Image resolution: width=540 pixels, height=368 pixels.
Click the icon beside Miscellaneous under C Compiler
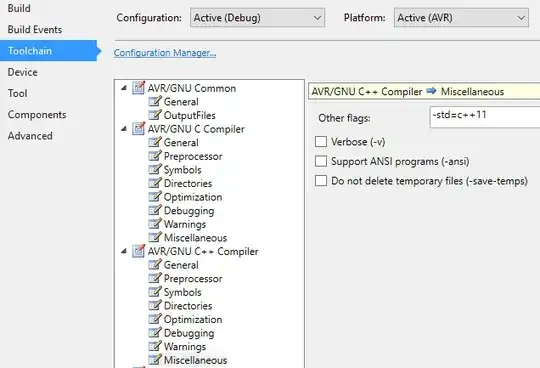point(155,237)
